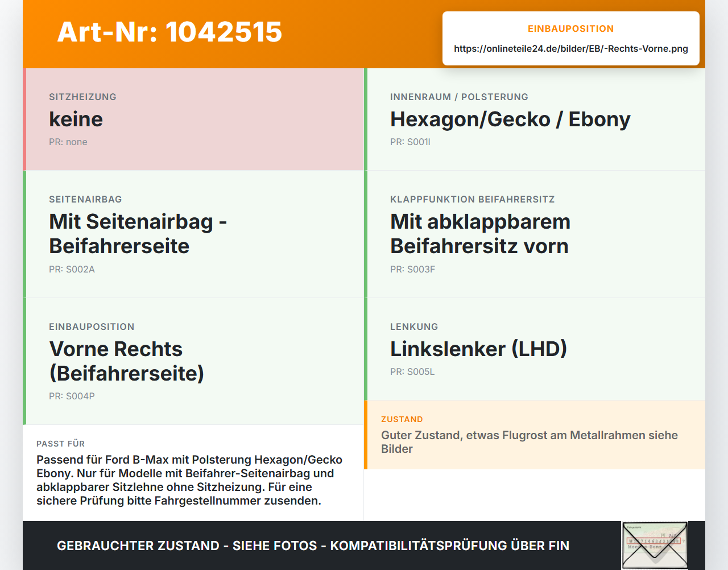Click the Gebrauchter Zustand footer banner text

pyautogui.click(x=313, y=546)
